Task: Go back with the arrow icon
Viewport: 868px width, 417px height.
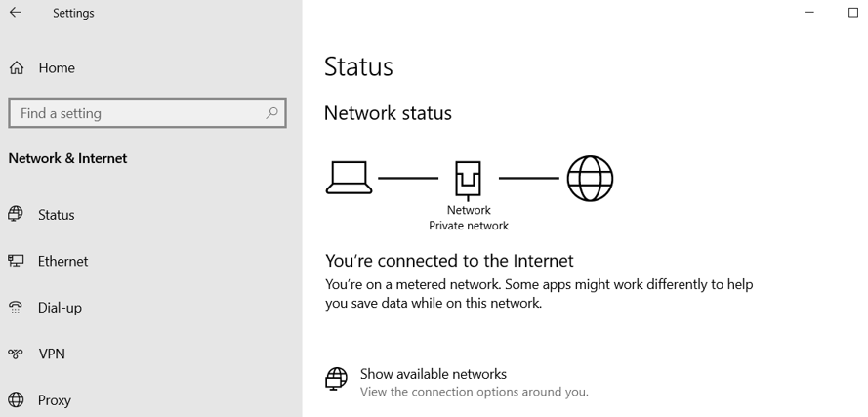Action: (16, 12)
